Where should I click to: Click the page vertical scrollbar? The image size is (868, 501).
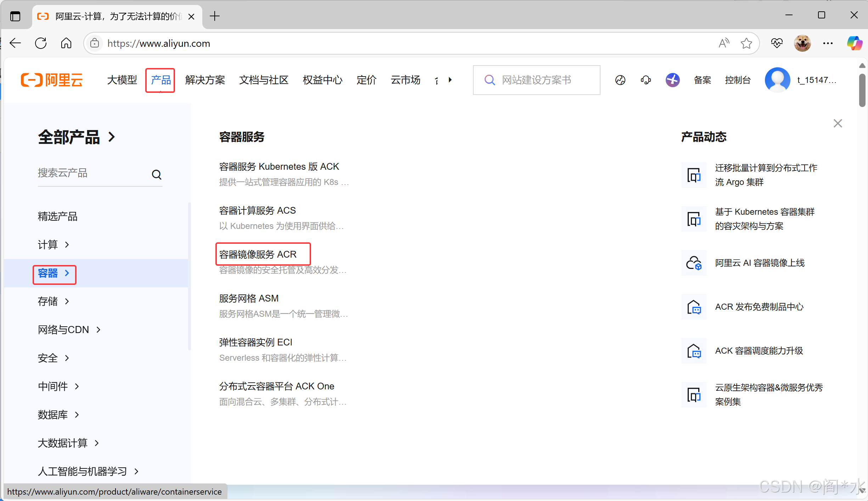(x=862, y=90)
